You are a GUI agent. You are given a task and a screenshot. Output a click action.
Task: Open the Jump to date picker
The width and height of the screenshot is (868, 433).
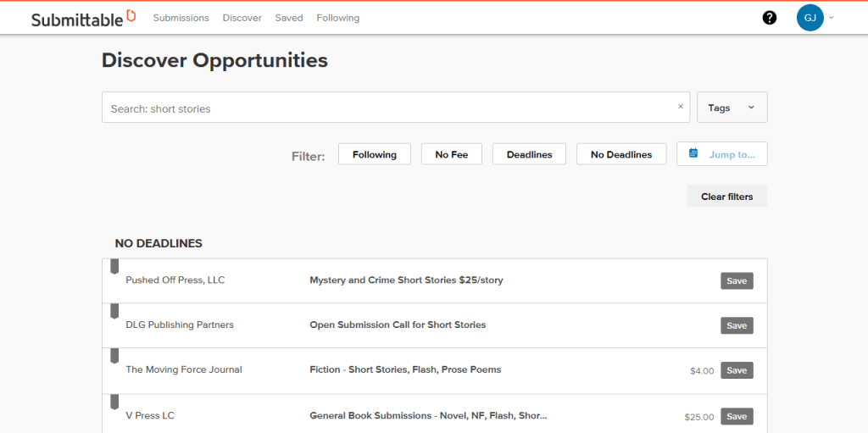pos(722,154)
